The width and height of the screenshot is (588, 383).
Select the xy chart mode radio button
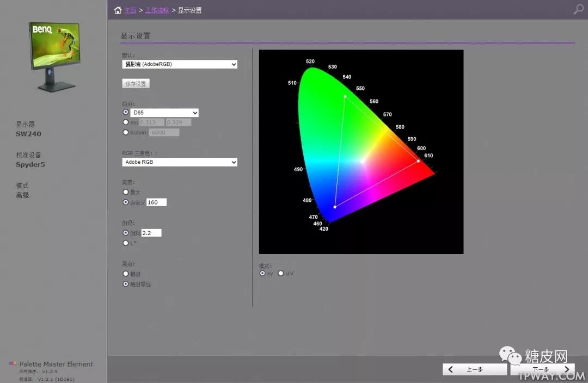coord(262,273)
